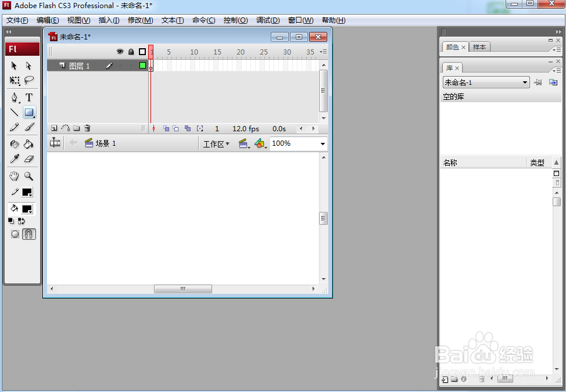The width and height of the screenshot is (566, 392).
Task: Select the Text tool
Action: [x=29, y=98]
